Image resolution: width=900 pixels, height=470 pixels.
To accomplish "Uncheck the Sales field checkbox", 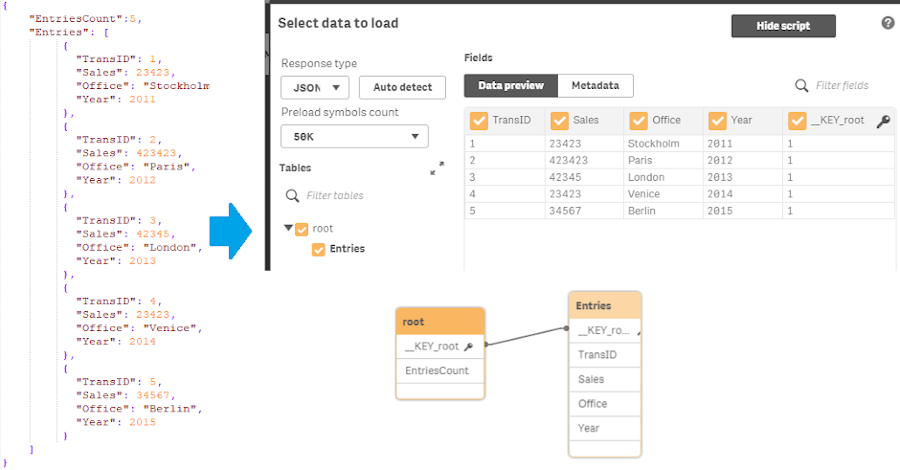I will (x=558, y=121).
